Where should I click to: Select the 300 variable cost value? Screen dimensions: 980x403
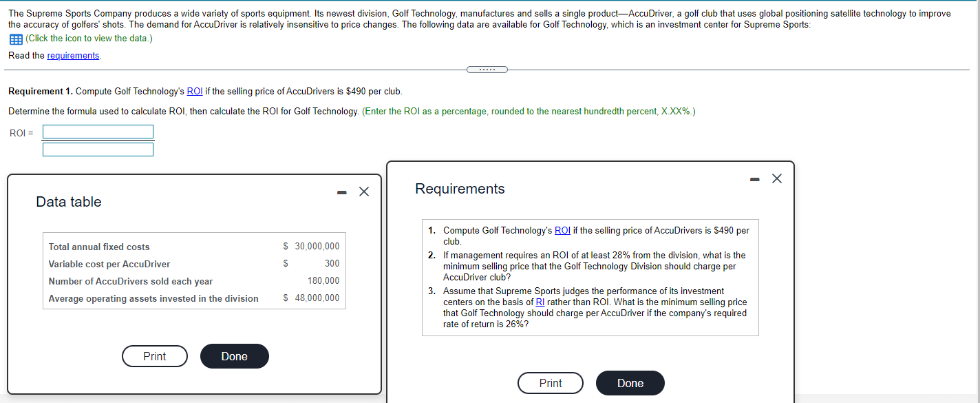click(332, 264)
